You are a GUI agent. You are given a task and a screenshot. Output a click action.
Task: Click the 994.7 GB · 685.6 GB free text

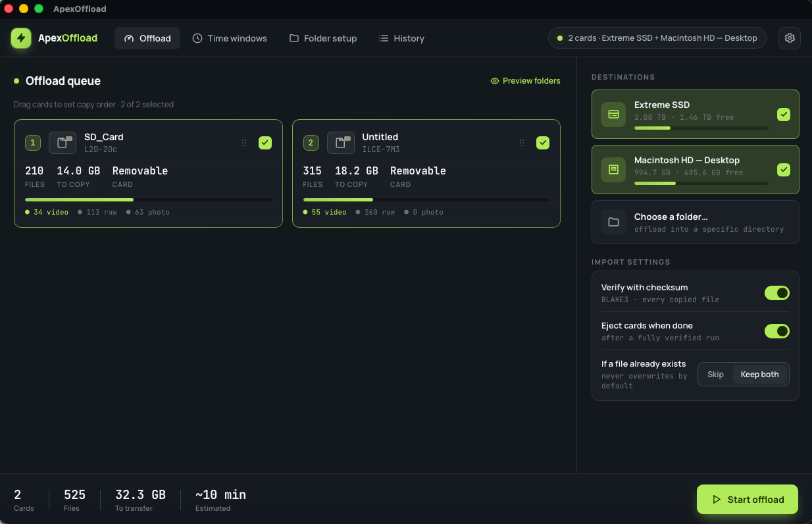coord(688,172)
